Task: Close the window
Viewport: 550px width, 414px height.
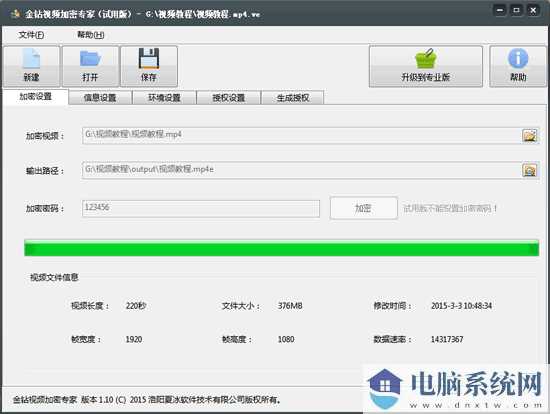Action: tap(533, 10)
